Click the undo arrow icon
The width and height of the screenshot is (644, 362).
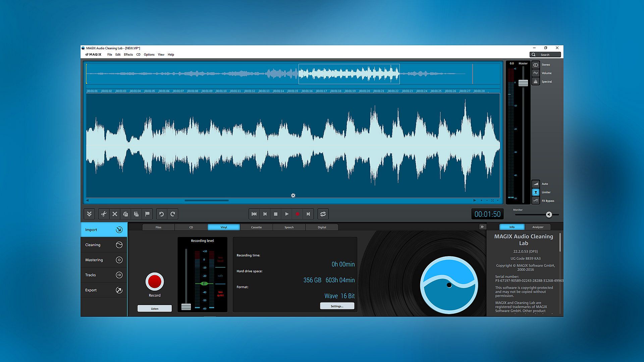(161, 214)
